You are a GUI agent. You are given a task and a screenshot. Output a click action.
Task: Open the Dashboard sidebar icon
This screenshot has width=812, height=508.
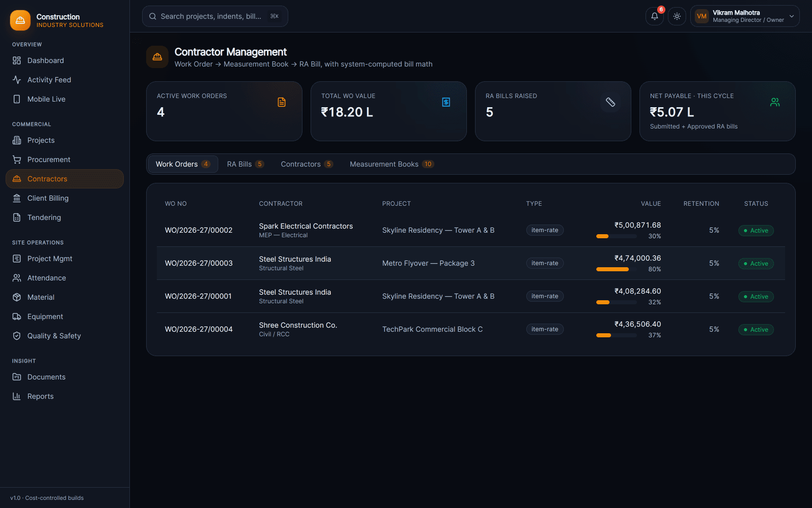[x=17, y=60]
